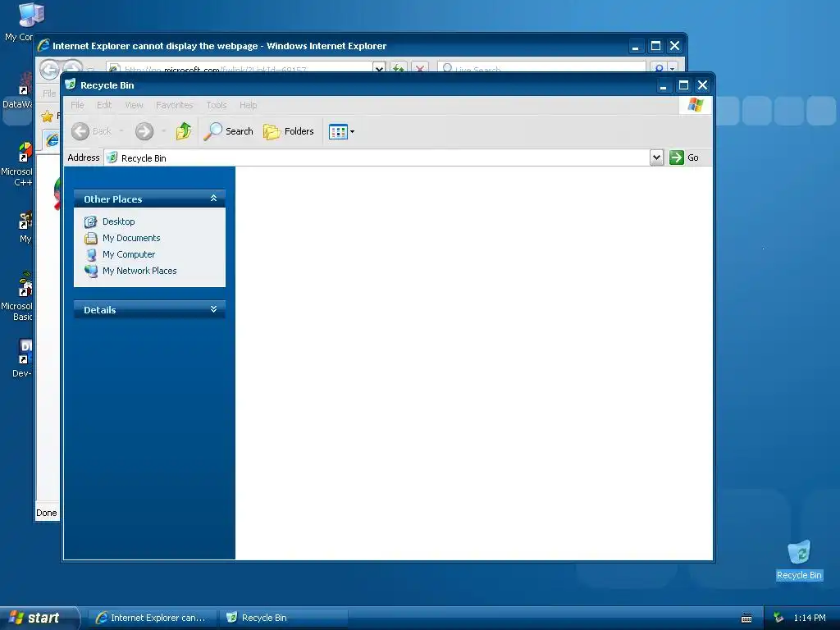Screen dimensions: 840x630
Task: Click the My Documents folder icon
Action: (x=90, y=238)
